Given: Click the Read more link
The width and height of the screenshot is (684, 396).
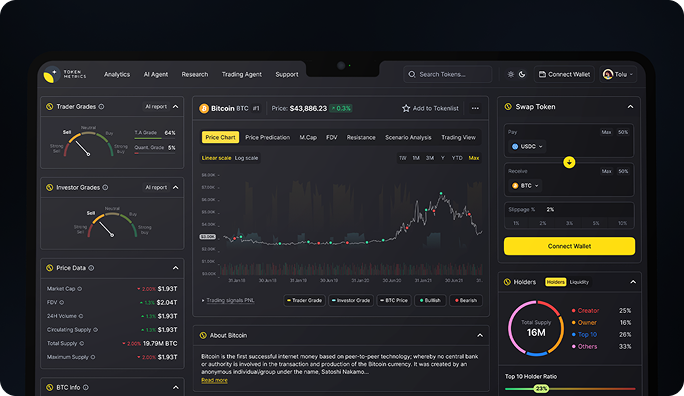Looking at the screenshot, I should [214, 380].
